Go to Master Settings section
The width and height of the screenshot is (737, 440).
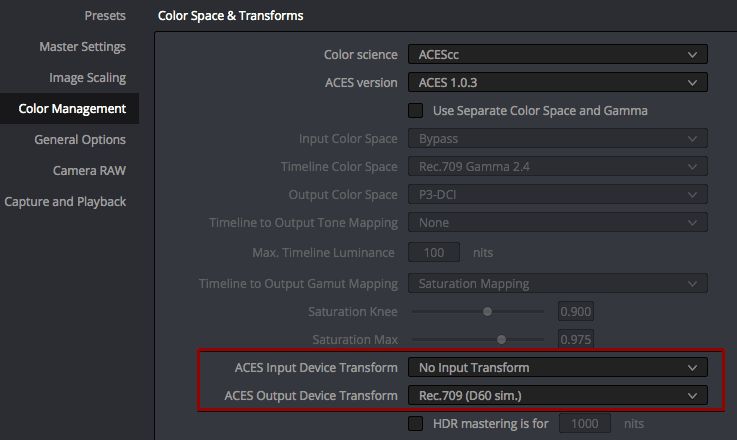[82, 47]
